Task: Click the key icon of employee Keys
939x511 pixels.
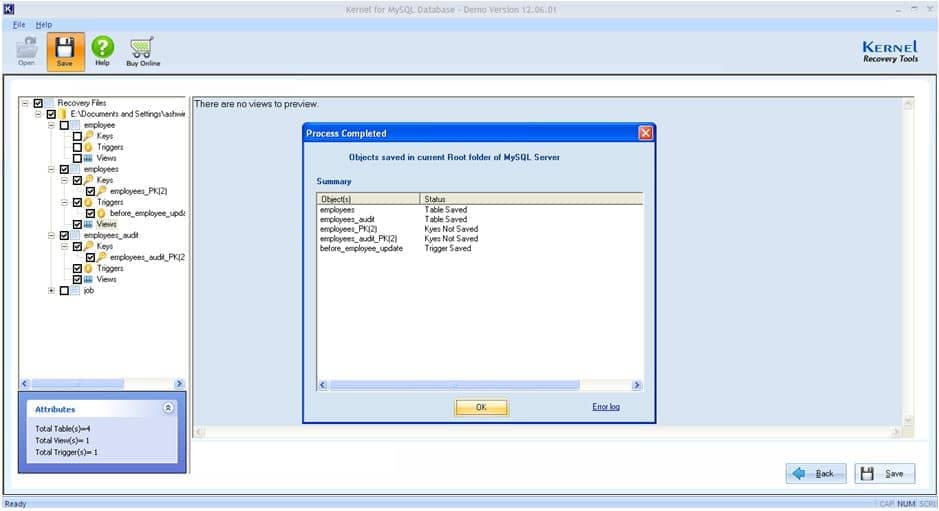Action: pos(89,136)
